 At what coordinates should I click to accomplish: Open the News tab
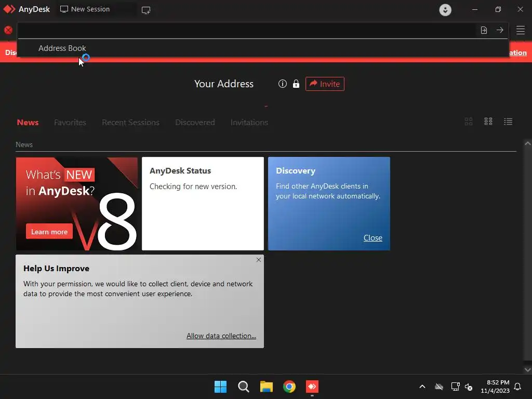point(28,122)
